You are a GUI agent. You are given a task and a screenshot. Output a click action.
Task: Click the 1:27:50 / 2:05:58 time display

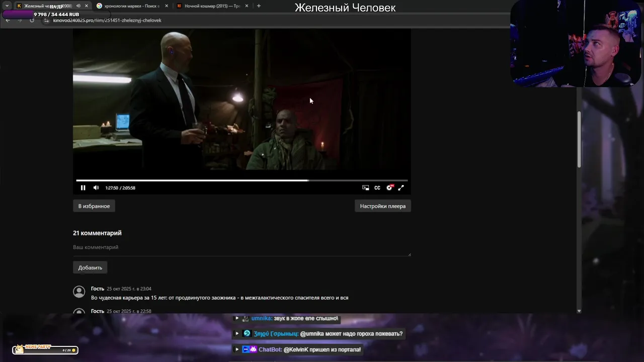[120, 188]
